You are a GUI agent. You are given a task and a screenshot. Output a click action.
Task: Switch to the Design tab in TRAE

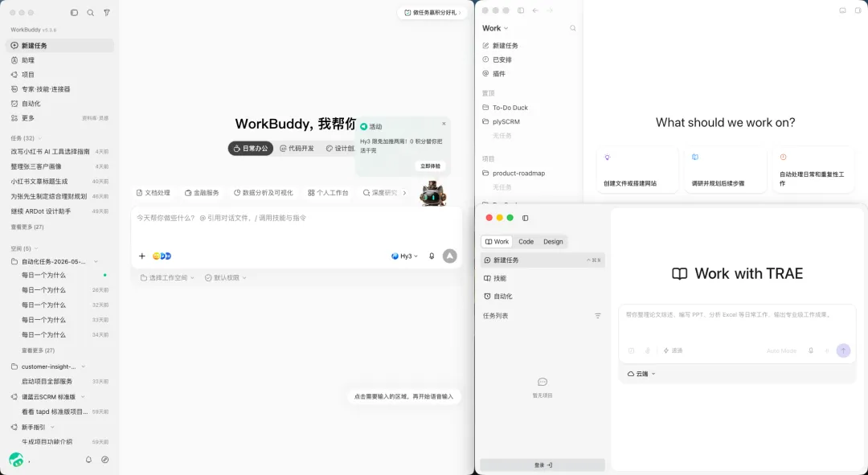click(x=553, y=241)
